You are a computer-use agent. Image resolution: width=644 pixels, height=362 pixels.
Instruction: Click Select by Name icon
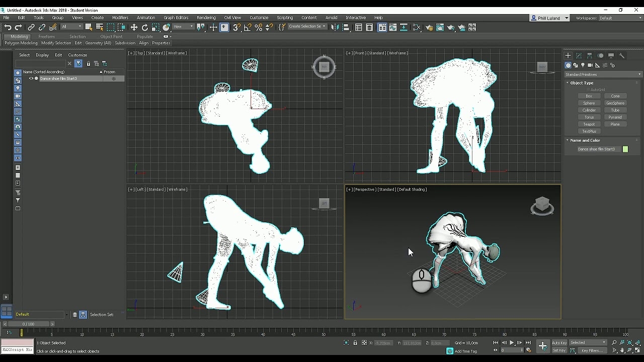coord(100,28)
